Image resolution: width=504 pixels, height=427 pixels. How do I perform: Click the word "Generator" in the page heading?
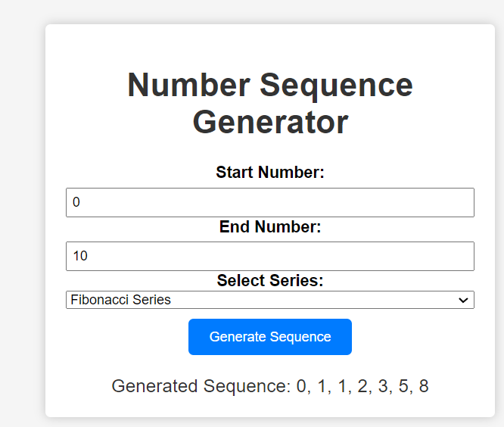tap(270, 122)
